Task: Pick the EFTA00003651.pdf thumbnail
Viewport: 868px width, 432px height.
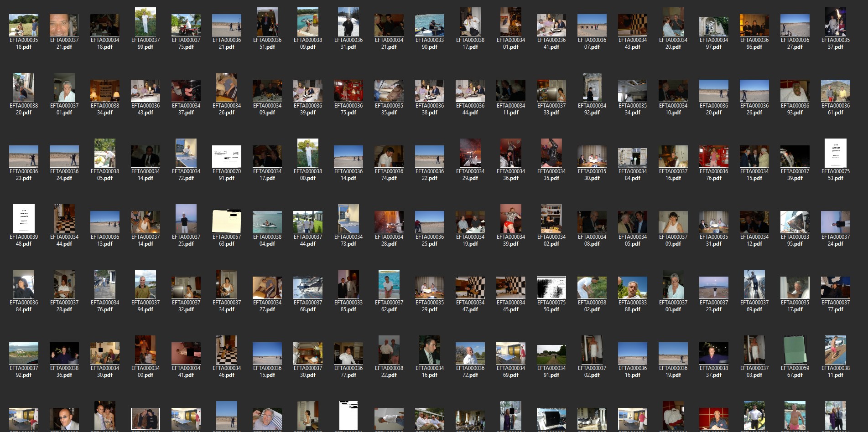Action: 267,21
